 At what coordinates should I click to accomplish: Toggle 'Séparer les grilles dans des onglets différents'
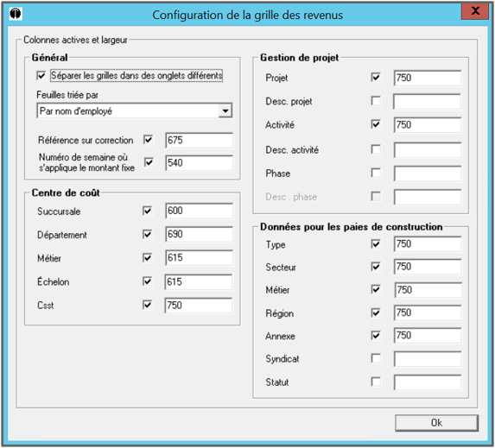tap(41, 76)
